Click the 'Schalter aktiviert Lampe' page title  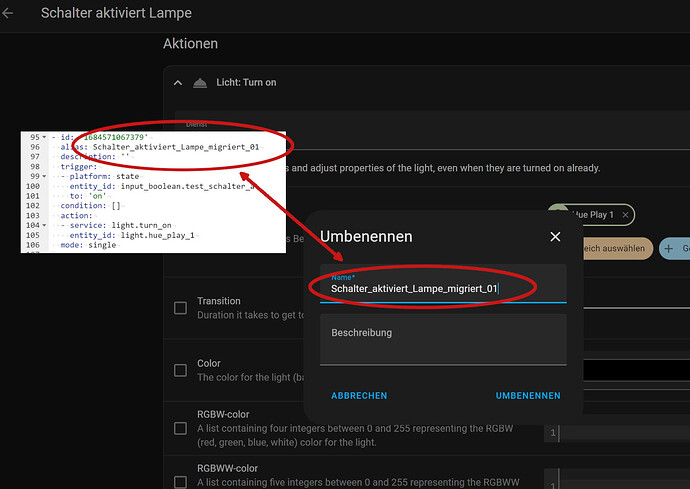[116, 13]
